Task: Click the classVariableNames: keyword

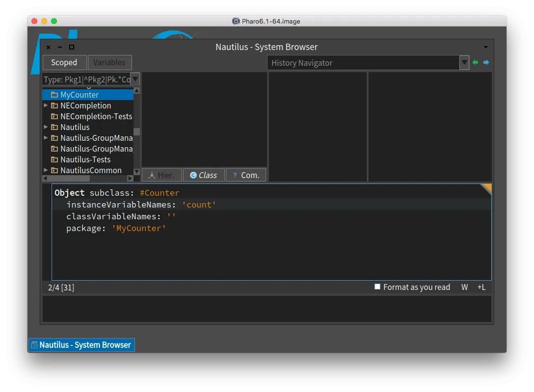Action: [x=113, y=216]
